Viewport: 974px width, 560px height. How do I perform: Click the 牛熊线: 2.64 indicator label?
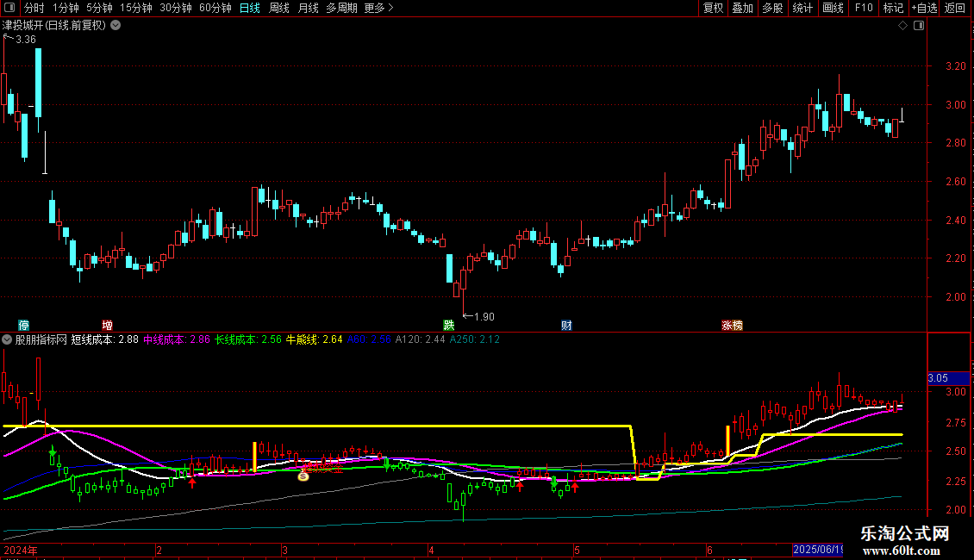coord(314,339)
